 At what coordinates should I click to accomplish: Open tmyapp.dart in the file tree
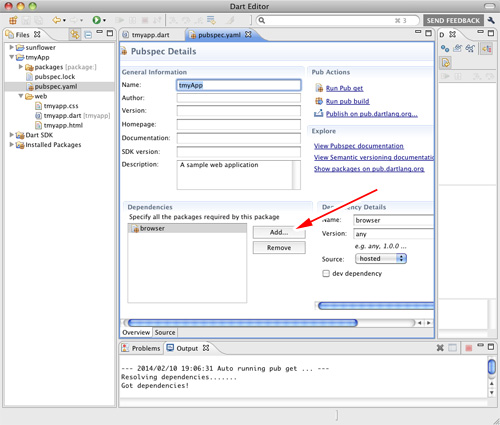click(62, 116)
